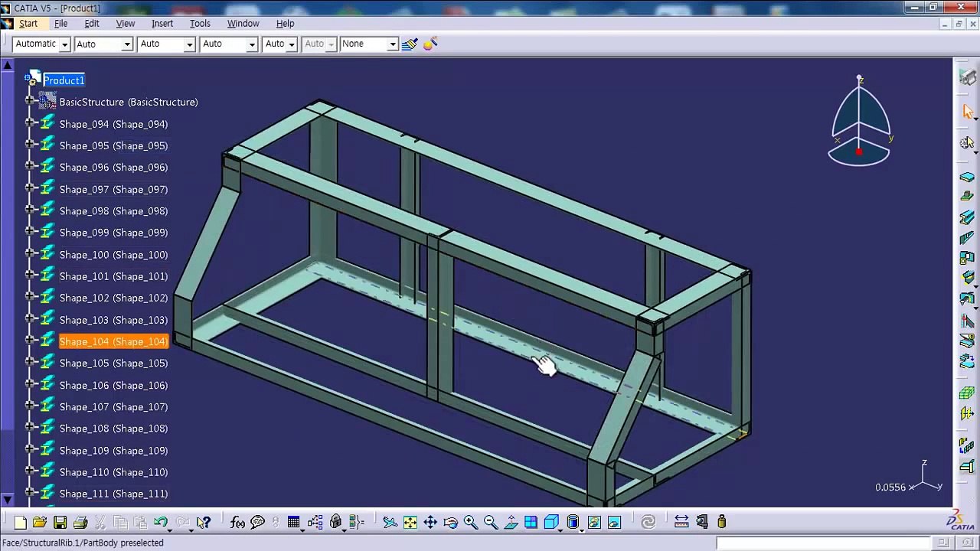The image size is (980, 551).
Task: Toggle the Hide/Show icon
Action: 594,523
